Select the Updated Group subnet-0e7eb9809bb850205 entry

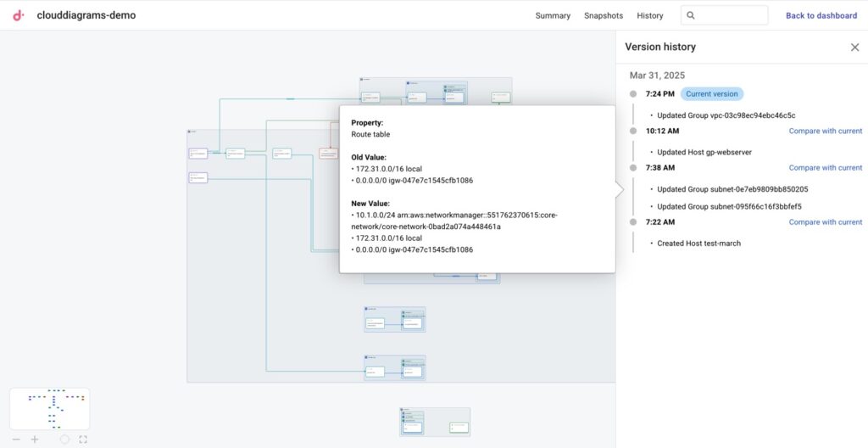point(732,189)
